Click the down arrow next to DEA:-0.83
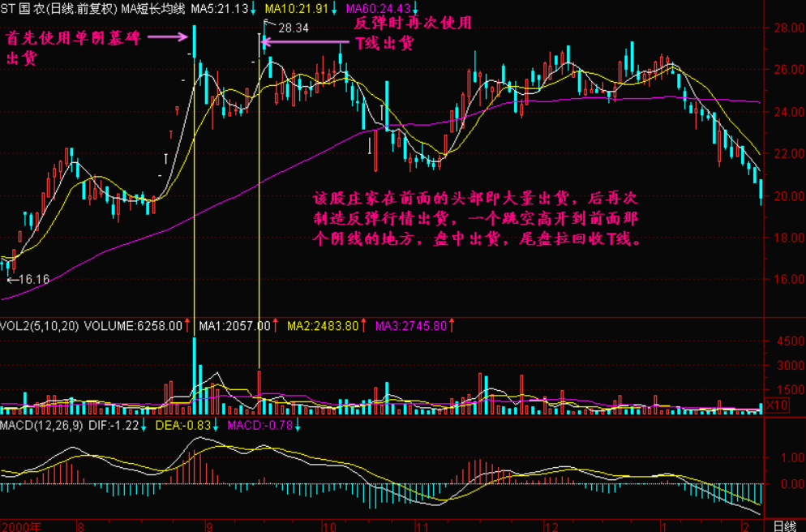 [216, 425]
